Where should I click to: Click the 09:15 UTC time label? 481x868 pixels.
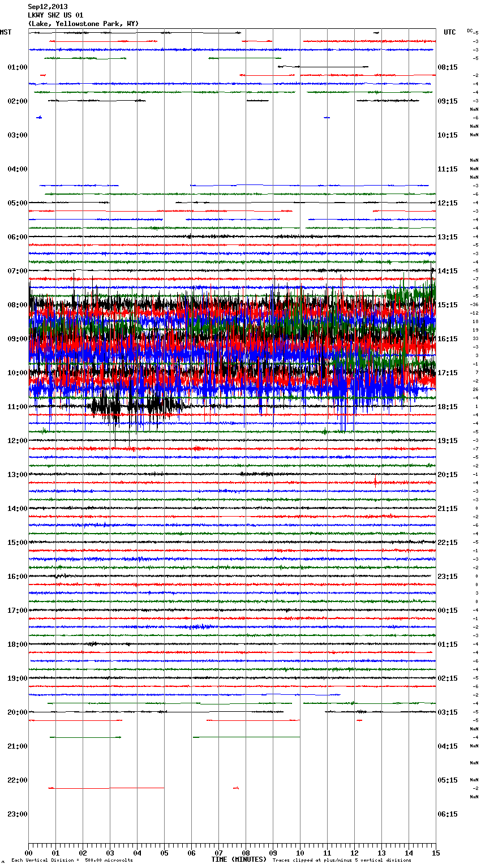click(x=448, y=101)
